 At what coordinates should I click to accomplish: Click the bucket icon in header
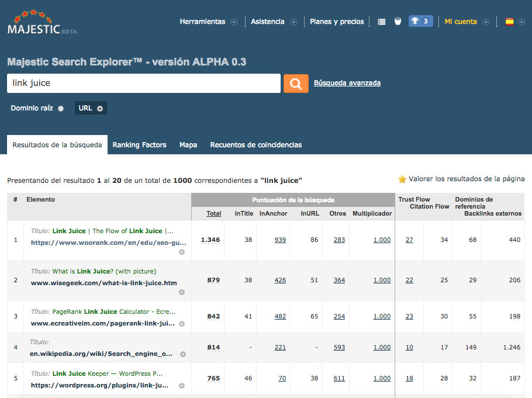click(x=398, y=22)
